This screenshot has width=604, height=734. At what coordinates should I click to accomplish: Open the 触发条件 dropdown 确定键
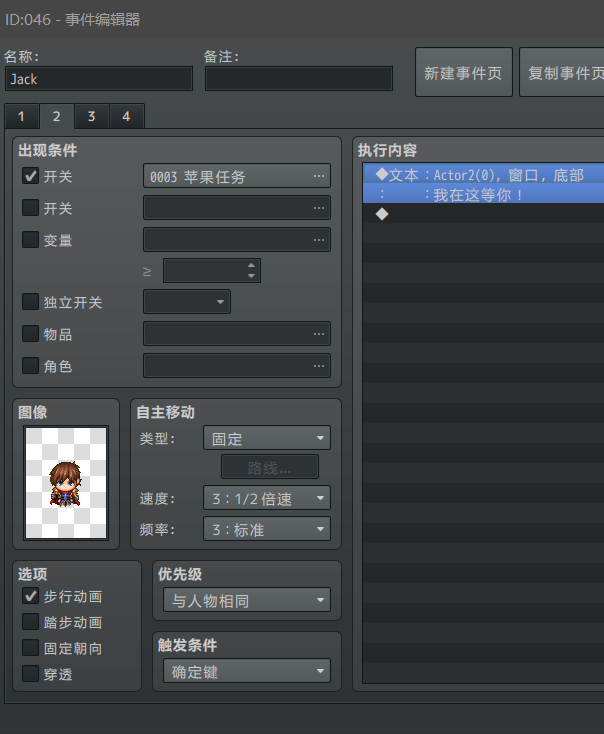tap(247, 671)
